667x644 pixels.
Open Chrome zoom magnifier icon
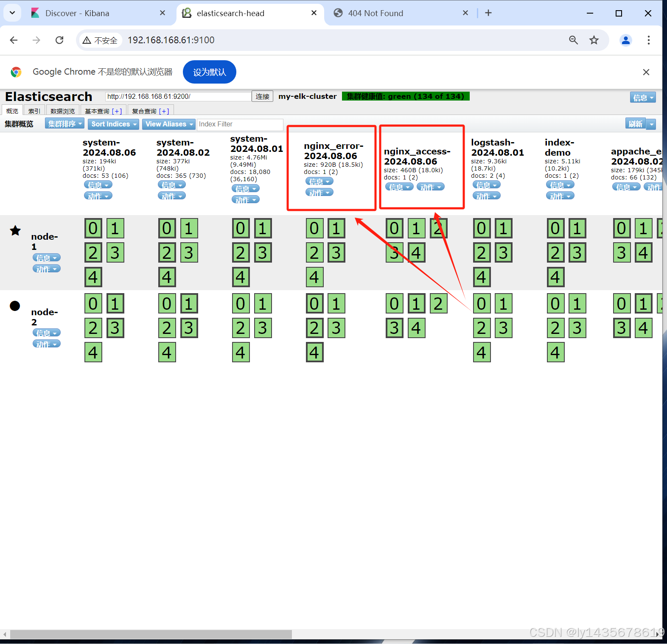[x=573, y=40]
